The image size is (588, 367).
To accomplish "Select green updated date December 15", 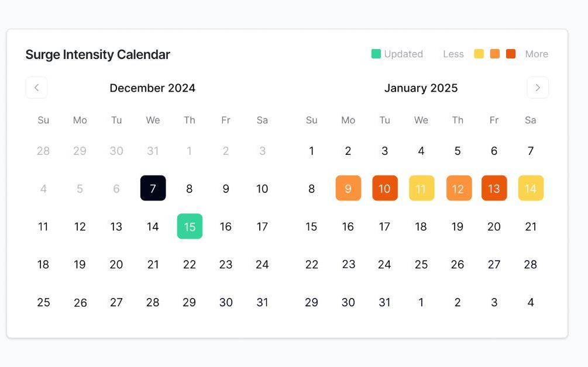I will [190, 226].
